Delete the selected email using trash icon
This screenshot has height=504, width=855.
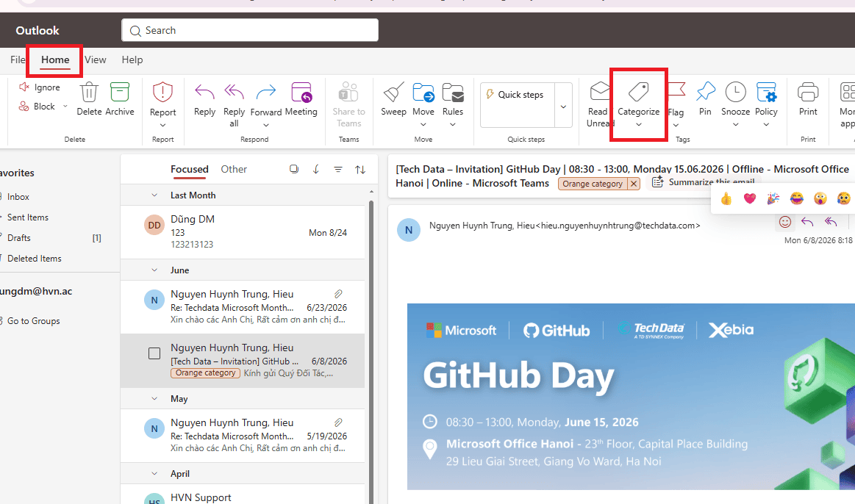point(89,92)
